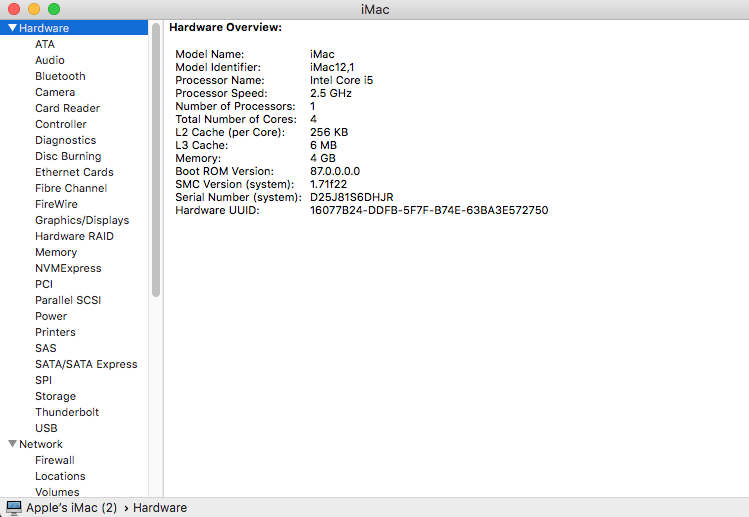Open Bluetooth hardware info

[60, 76]
